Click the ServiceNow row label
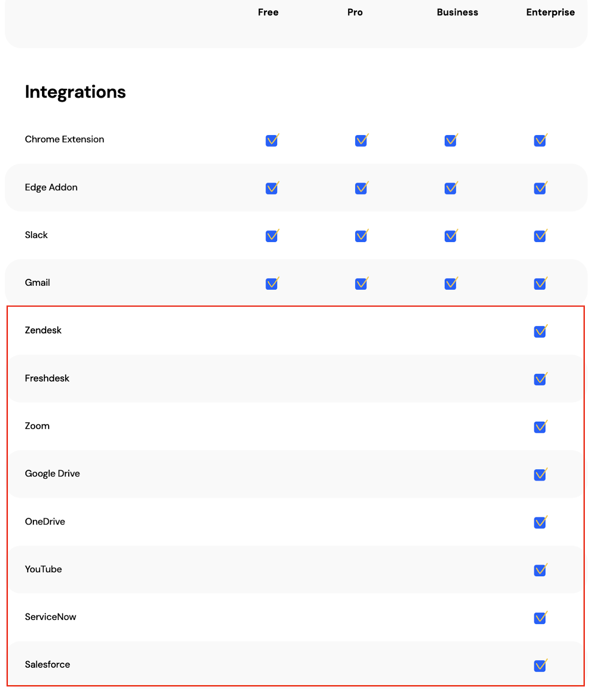Image resolution: width=594 pixels, height=700 pixels. [50, 617]
